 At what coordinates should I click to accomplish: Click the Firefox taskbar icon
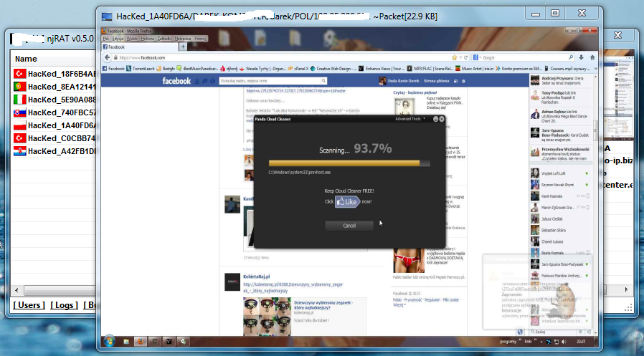pos(141,341)
